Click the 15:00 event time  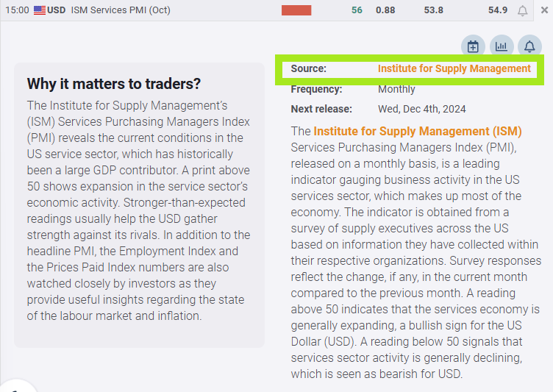17,10
